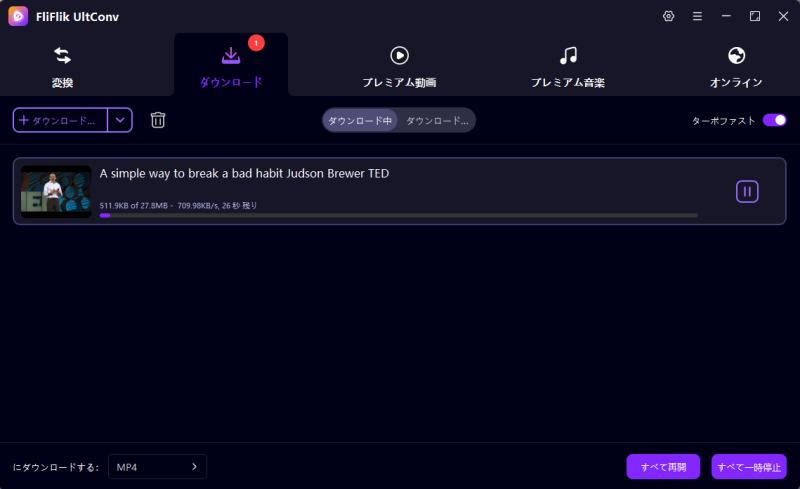Open the プレミアム動画 tab
The image size is (800, 489).
click(x=399, y=67)
